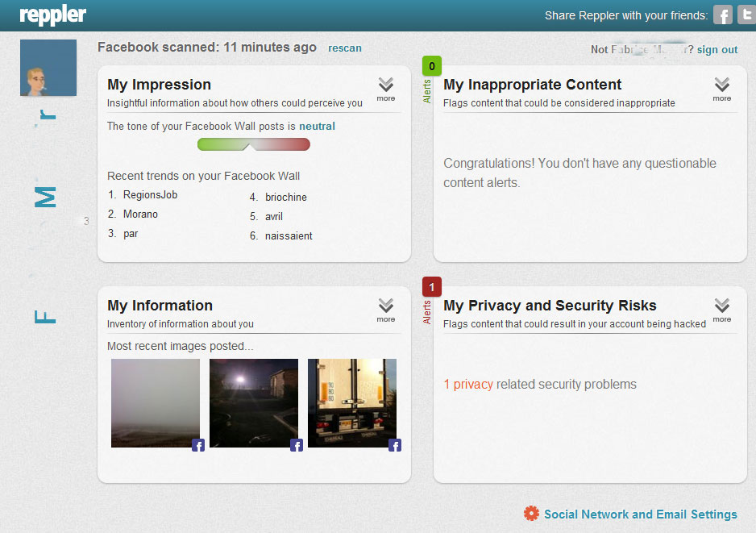Expand My Inappropriate Content more chevron
This screenshot has width=756, height=533.
click(722, 89)
